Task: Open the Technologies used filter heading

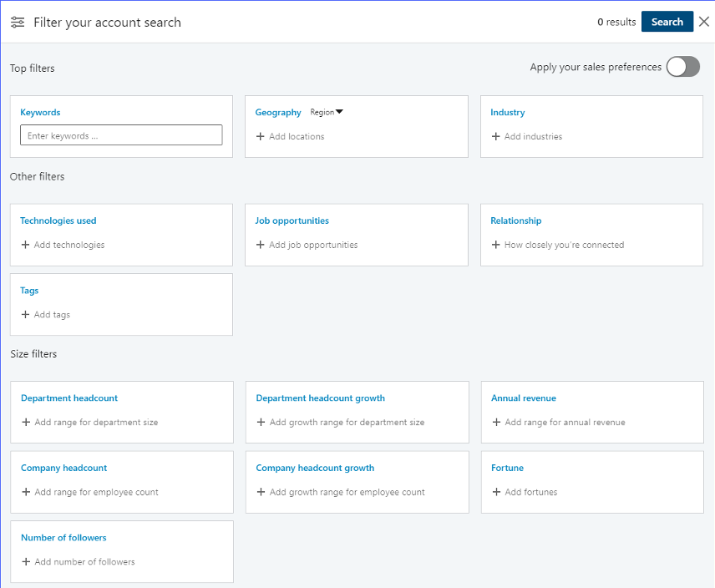Action: pyautogui.click(x=58, y=220)
